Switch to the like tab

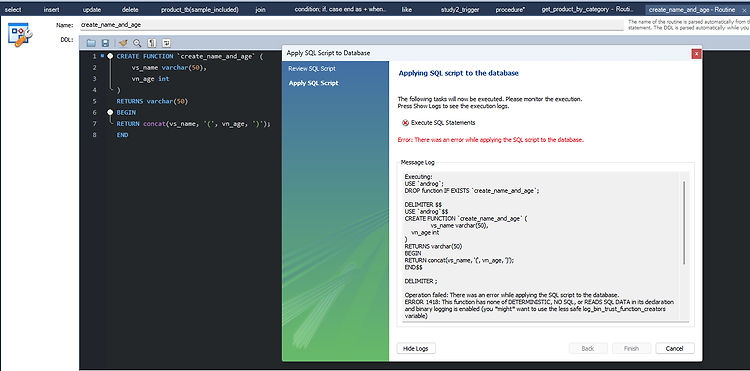(x=407, y=10)
